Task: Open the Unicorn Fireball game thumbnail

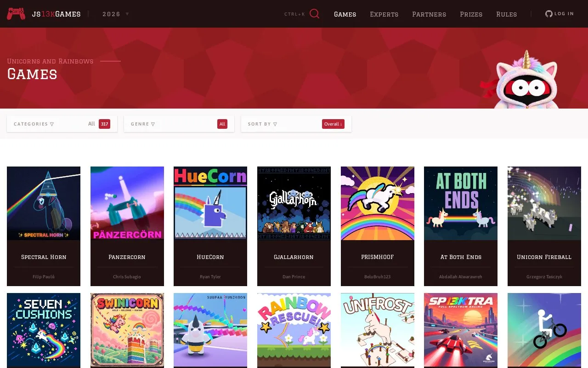Action: (544, 203)
